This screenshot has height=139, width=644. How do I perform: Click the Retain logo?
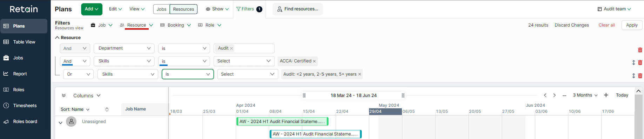[x=24, y=9]
